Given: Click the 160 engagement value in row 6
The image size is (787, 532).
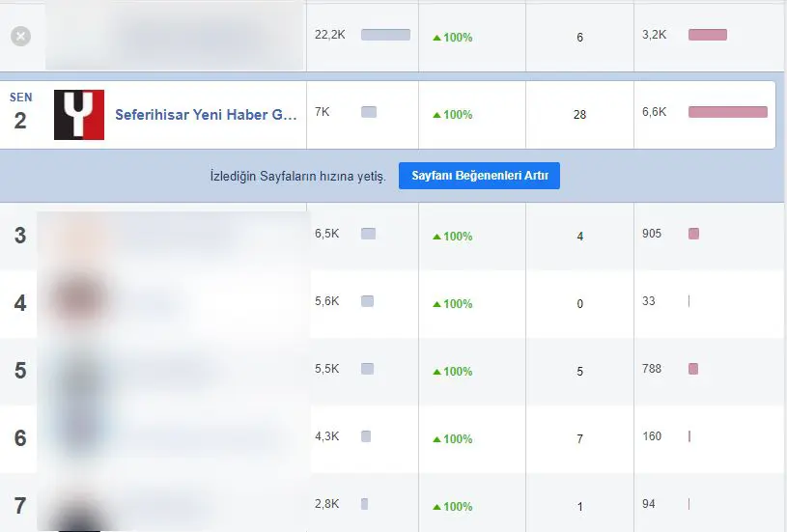Looking at the screenshot, I should tap(652, 436).
